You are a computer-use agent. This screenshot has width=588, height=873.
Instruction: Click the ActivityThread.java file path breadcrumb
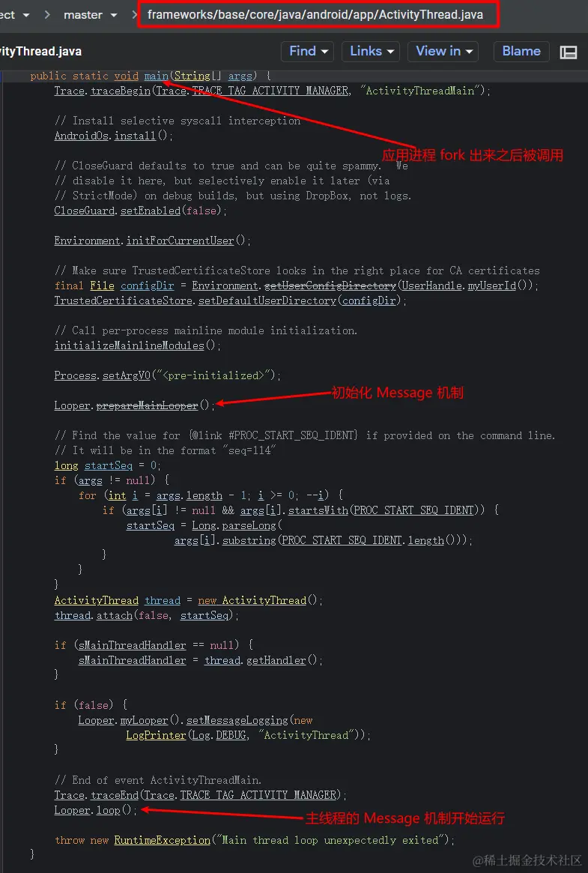315,14
